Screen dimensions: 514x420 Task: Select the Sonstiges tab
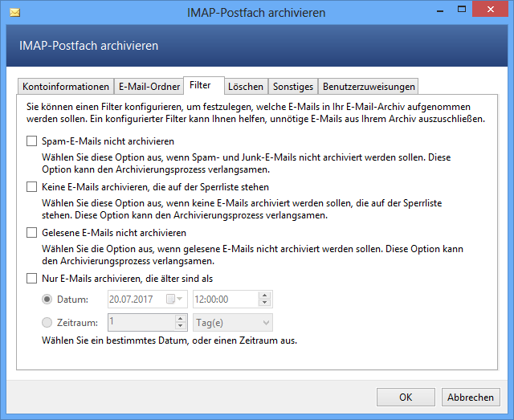[x=292, y=87]
